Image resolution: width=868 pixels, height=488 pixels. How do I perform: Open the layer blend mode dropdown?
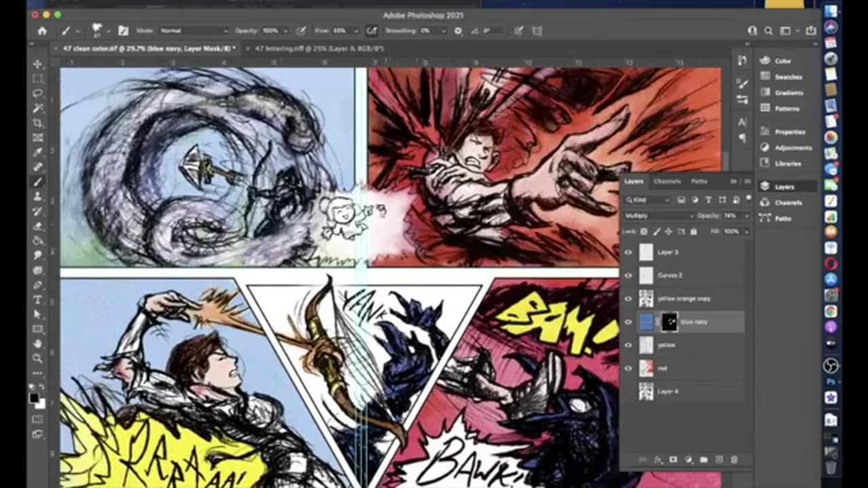pyautogui.click(x=659, y=216)
